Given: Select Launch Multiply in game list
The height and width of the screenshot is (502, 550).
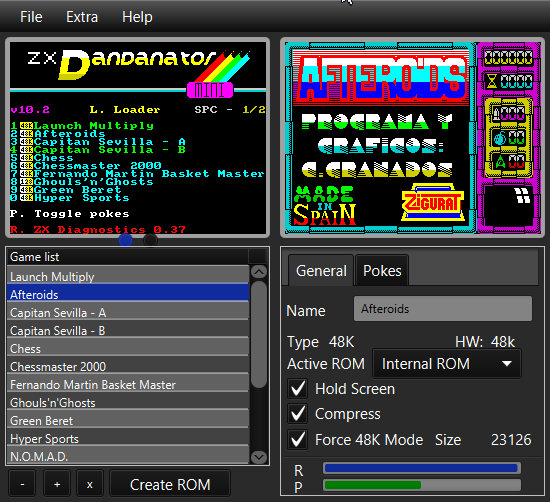Looking at the screenshot, I should (x=128, y=275).
